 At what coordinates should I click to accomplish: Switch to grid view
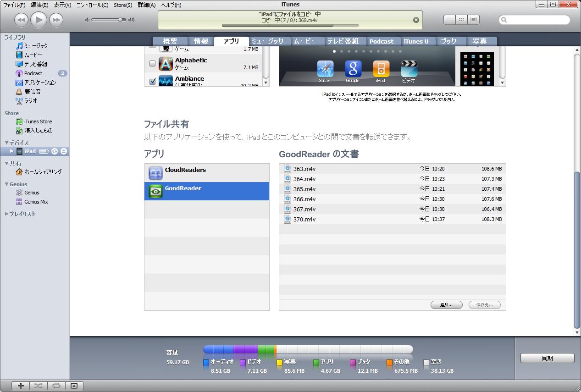point(461,20)
